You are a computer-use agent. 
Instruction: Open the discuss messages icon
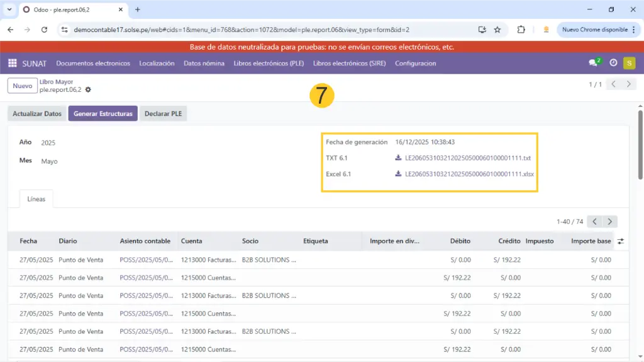(x=593, y=63)
